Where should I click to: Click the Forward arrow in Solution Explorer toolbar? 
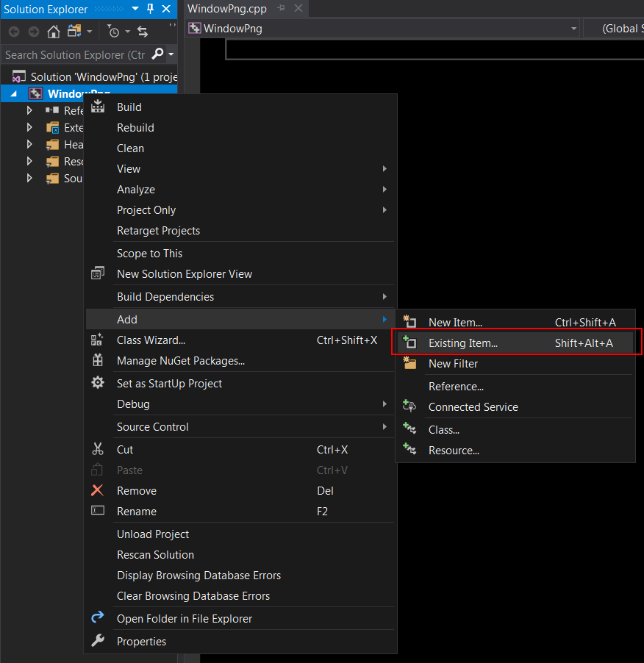coord(33,32)
